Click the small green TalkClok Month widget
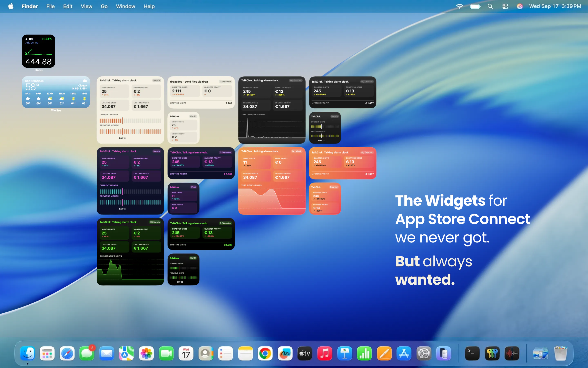 (x=184, y=269)
